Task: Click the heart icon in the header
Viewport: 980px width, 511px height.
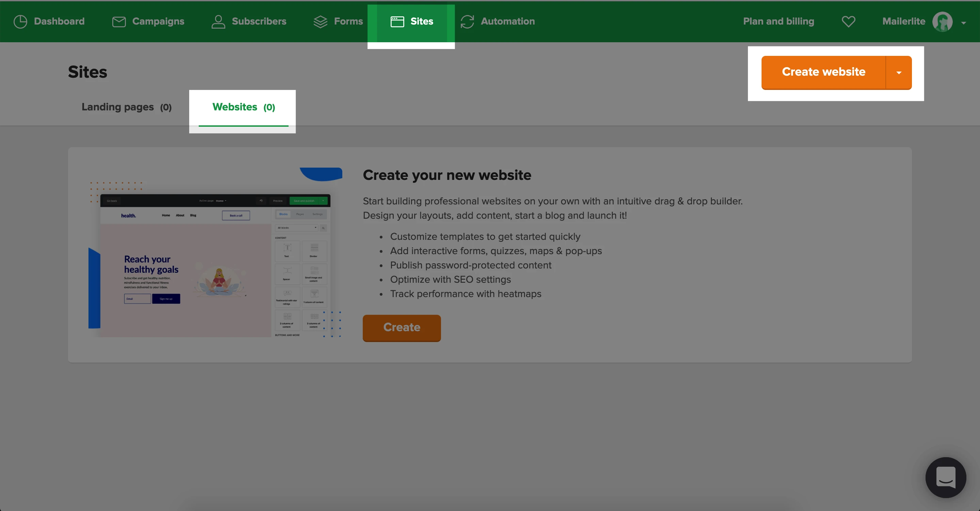Action: [x=848, y=22]
